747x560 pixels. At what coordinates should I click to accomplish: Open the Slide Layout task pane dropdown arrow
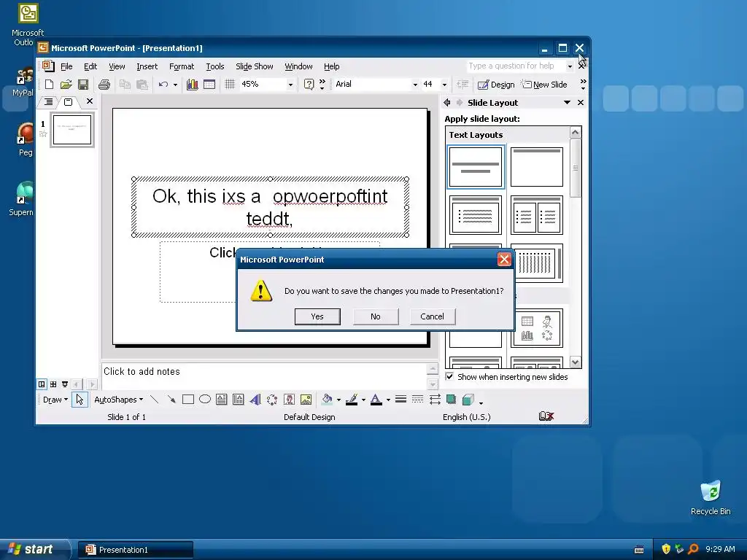[x=567, y=102]
